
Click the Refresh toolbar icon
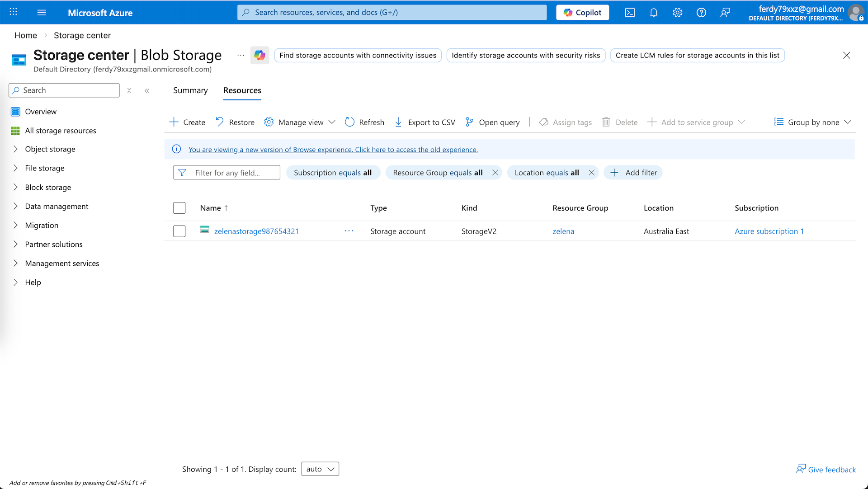pyautogui.click(x=349, y=122)
